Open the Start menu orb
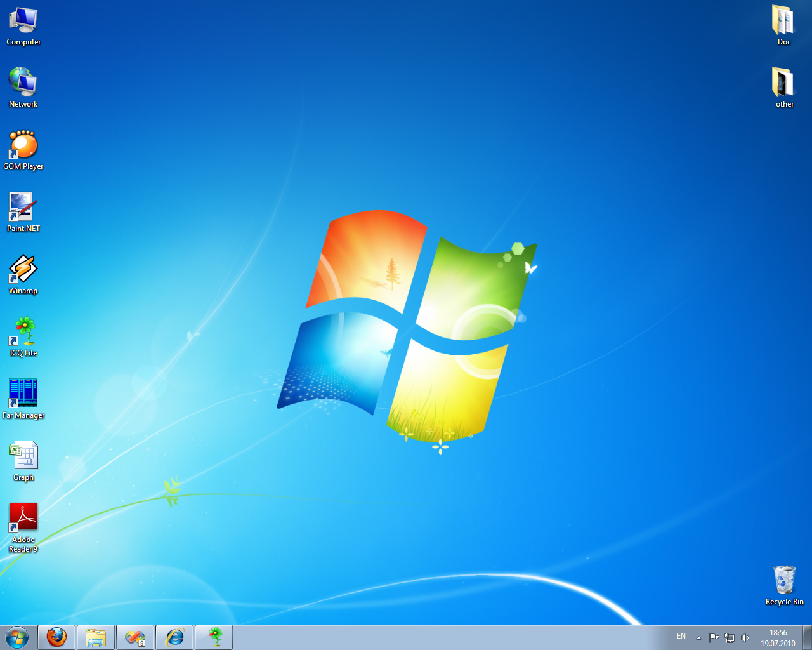Image resolution: width=812 pixels, height=650 pixels. coord(17,637)
